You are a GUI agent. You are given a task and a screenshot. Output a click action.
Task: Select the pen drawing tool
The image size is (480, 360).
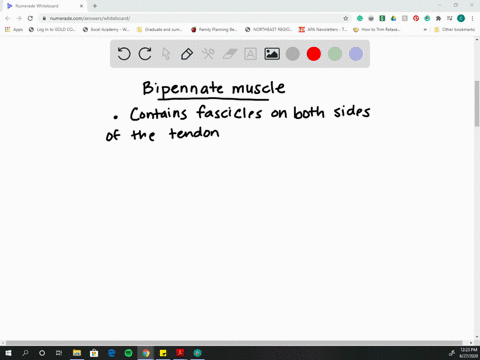187,54
